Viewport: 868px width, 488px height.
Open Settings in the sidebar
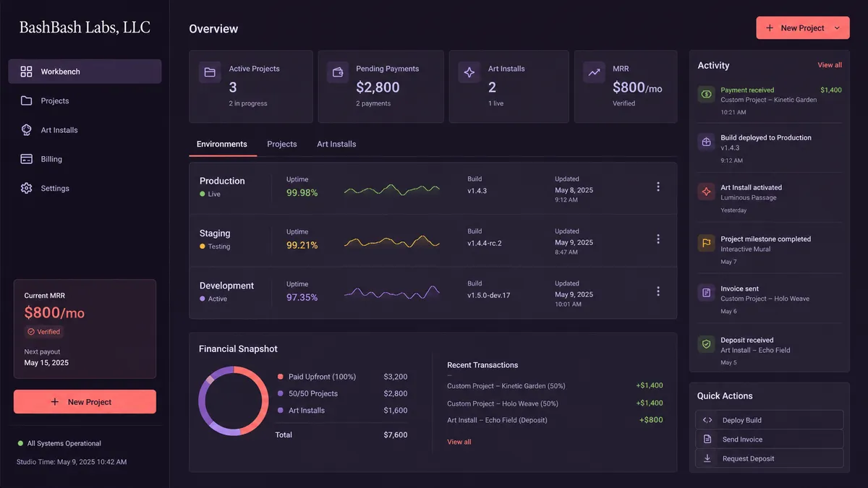tap(85, 188)
